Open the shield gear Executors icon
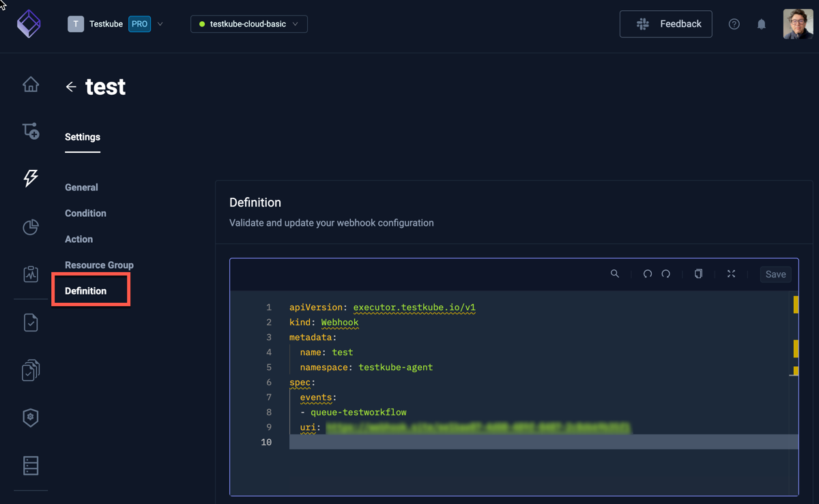The image size is (819, 504). 31,417
